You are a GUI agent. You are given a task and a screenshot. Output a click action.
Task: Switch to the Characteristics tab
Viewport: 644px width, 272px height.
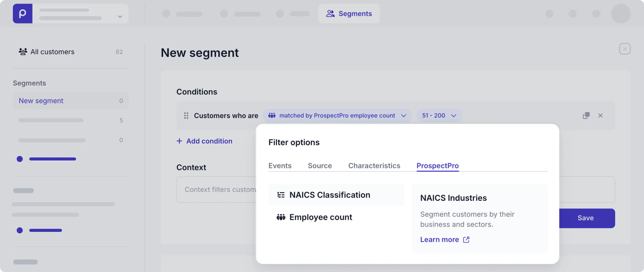tap(374, 165)
